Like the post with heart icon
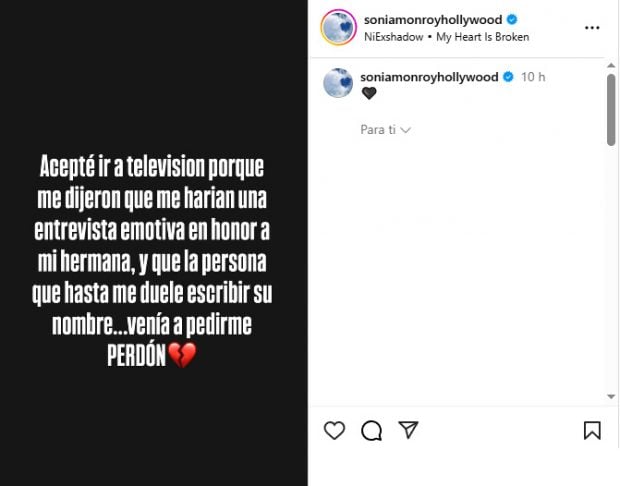 (335, 430)
